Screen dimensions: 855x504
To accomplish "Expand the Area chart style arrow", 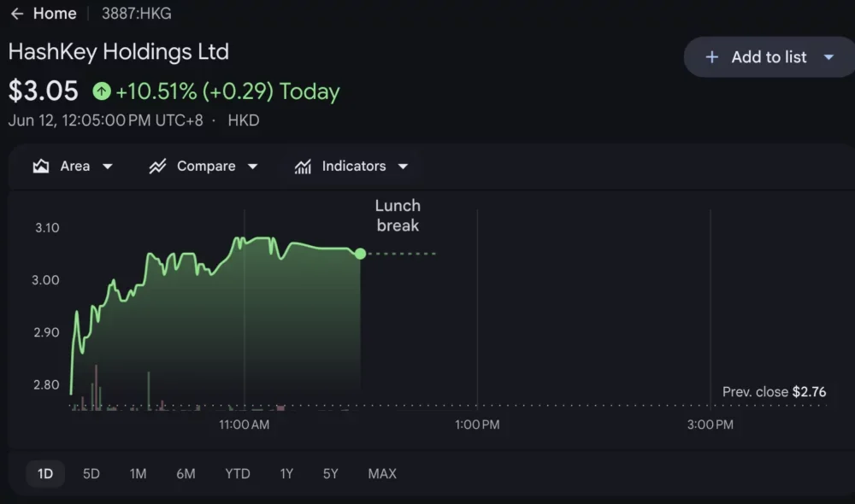I will coord(108,167).
